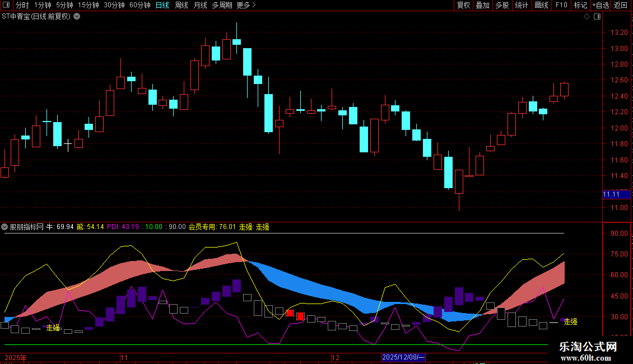Click the 牛: 69.94 indicator value
The height and width of the screenshot is (364, 633).
coord(60,227)
